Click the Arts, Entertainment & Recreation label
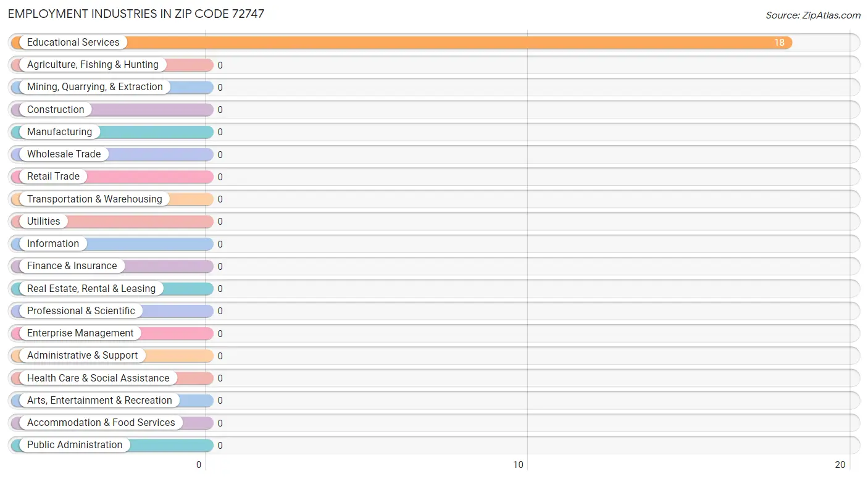This screenshot has width=868, height=479. coord(99,401)
